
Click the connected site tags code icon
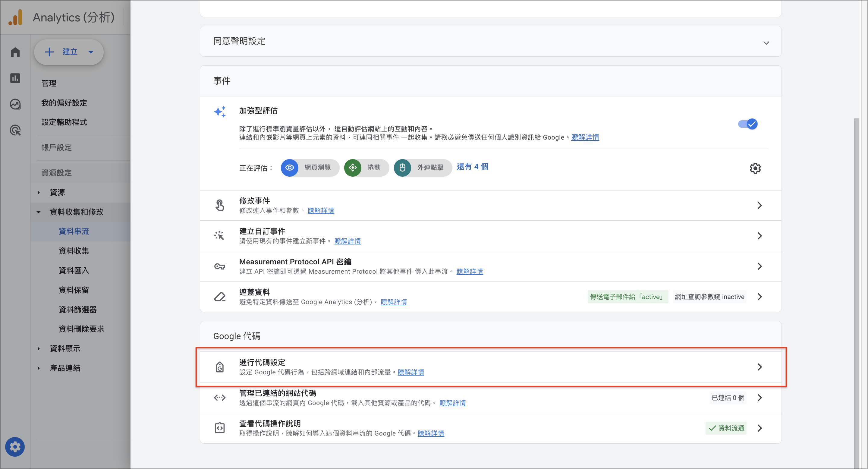coord(220,398)
